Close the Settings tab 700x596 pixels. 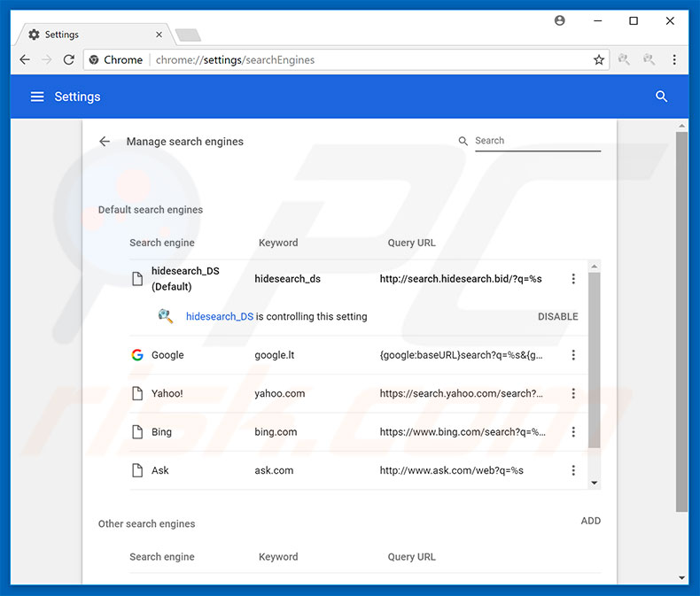tap(159, 35)
